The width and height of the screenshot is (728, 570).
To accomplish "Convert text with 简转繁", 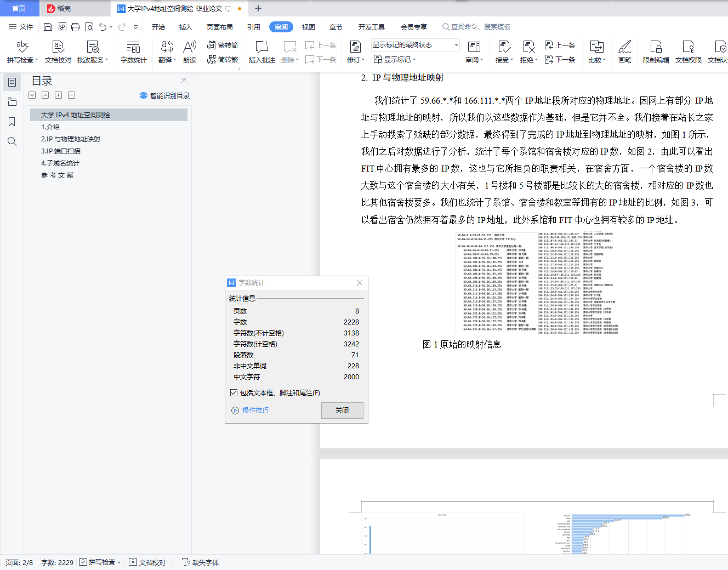I will pos(223,59).
